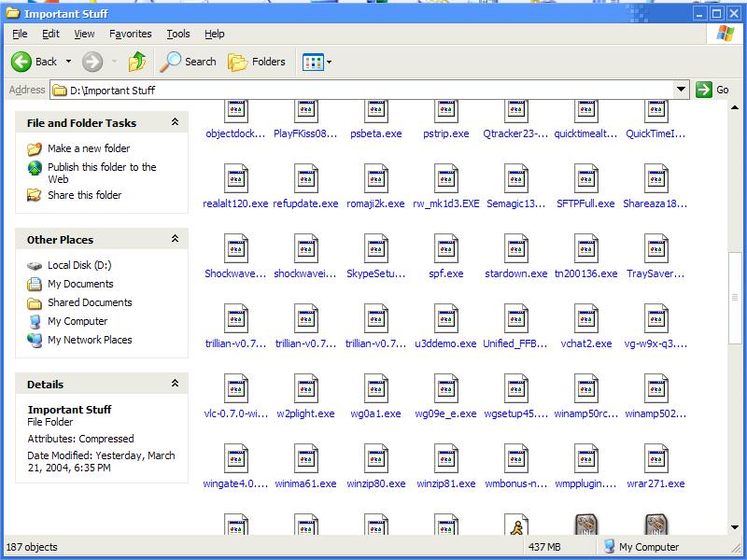Select the tn200136.exe file icon
Screen dimensions: 747x560
tap(586, 248)
